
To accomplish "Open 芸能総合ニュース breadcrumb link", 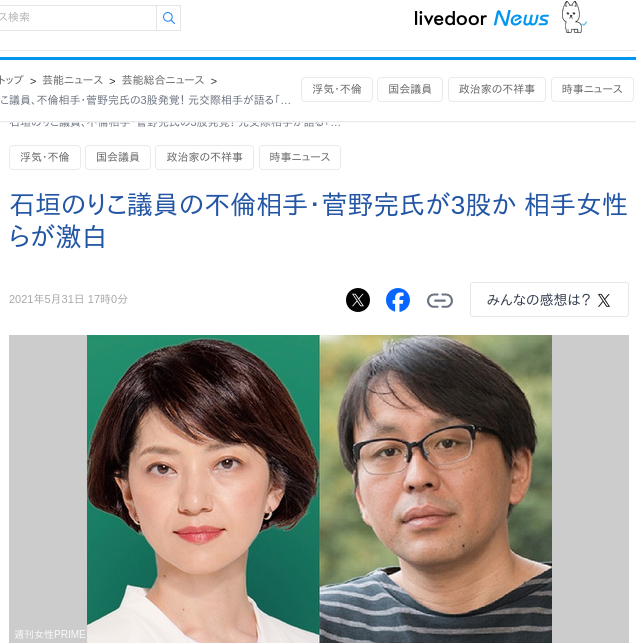I will pos(163,80).
